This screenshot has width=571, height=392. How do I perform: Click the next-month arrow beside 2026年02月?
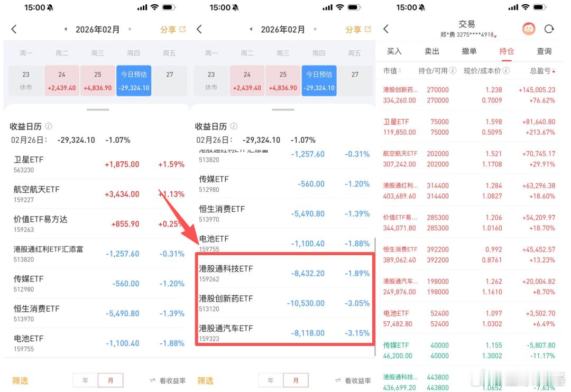pyautogui.click(x=131, y=30)
